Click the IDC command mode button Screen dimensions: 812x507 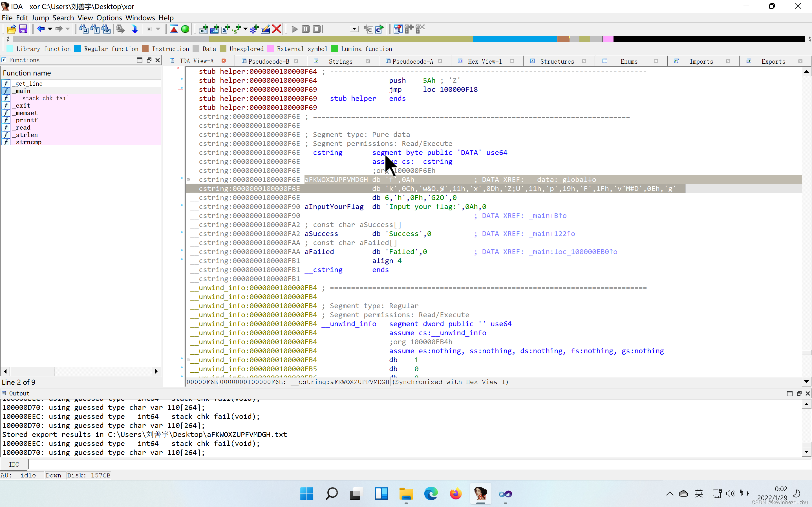pyautogui.click(x=14, y=464)
